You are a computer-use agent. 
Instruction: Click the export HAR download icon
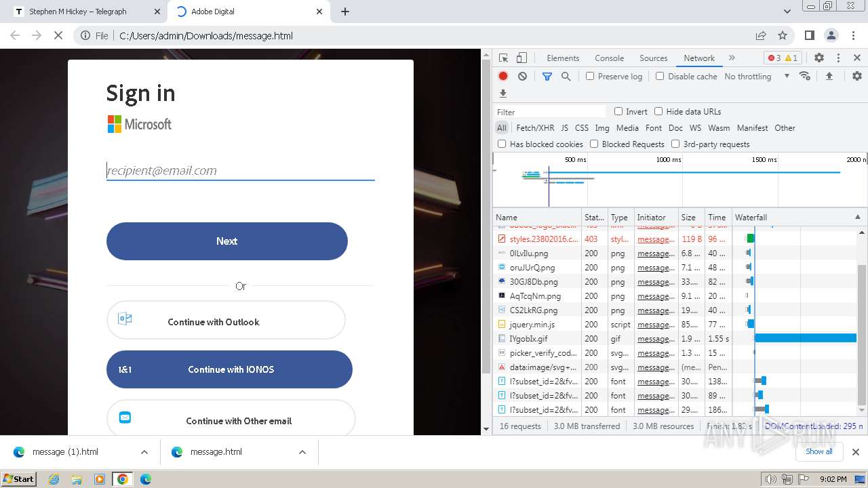[x=503, y=94]
